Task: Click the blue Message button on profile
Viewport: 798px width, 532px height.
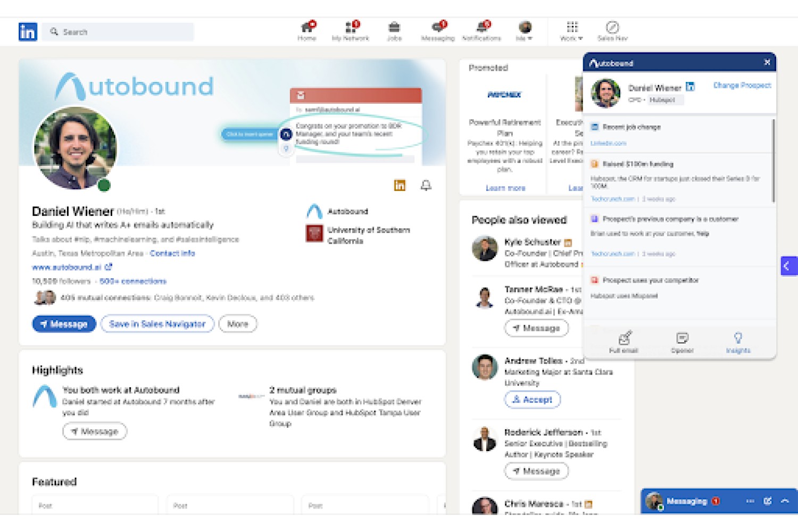Action: point(64,324)
